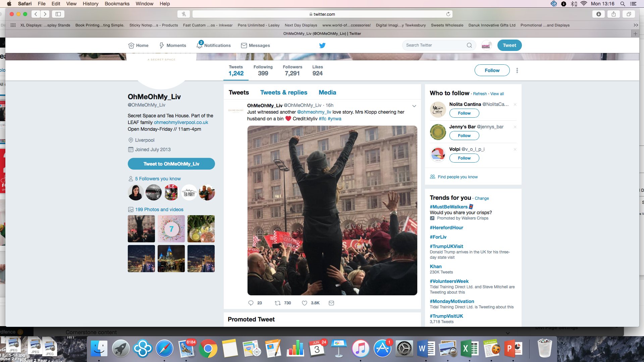Send tweet via Direct Message envelope icon
This screenshot has height=362, width=644.
pyautogui.click(x=331, y=303)
